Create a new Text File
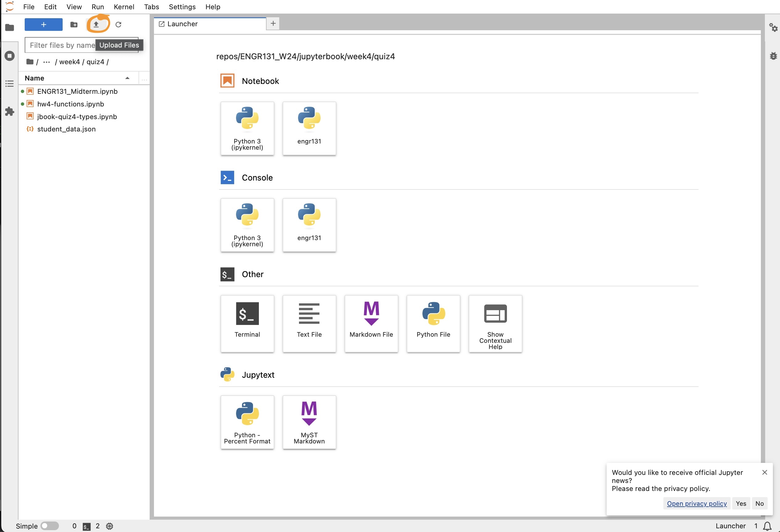Screen dimensions: 780x532 pyautogui.click(x=309, y=324)
